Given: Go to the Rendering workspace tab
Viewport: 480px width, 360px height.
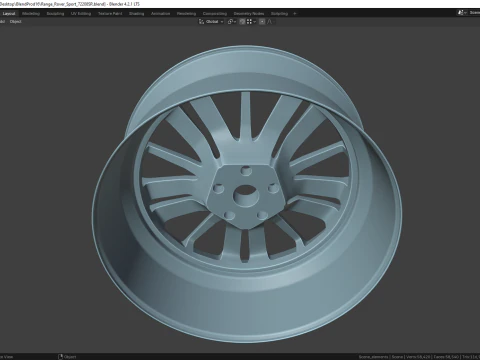Looking at the screenshot, I should click(x=186, y=14).
